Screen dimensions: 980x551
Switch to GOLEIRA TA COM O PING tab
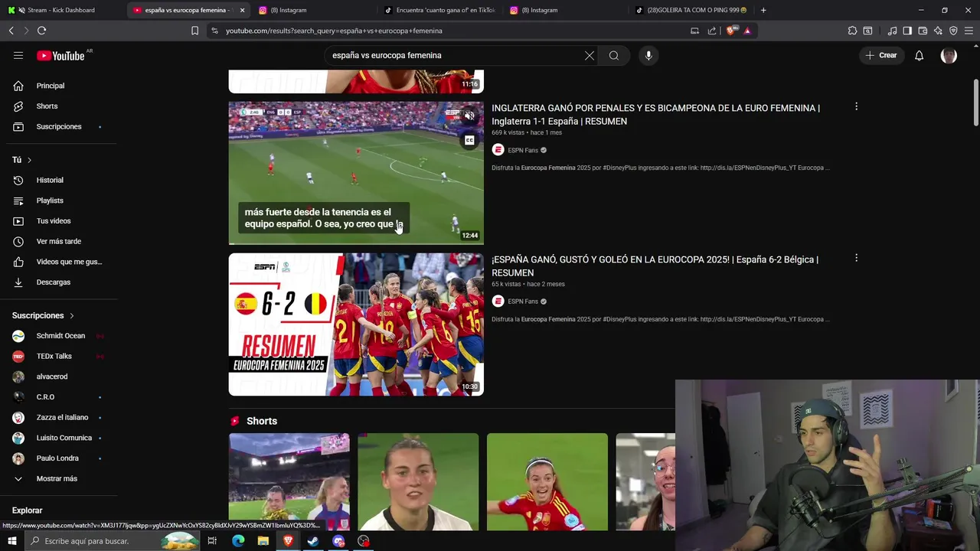click(x=693, y=10)
